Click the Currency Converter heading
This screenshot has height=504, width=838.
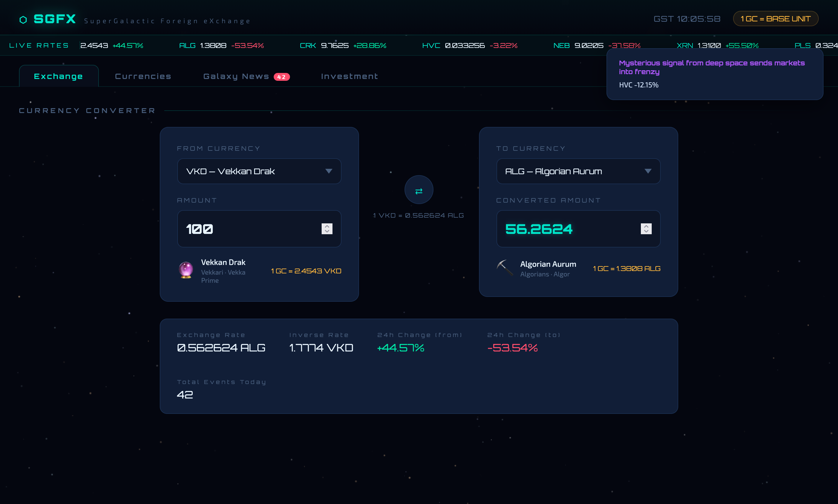87,111
